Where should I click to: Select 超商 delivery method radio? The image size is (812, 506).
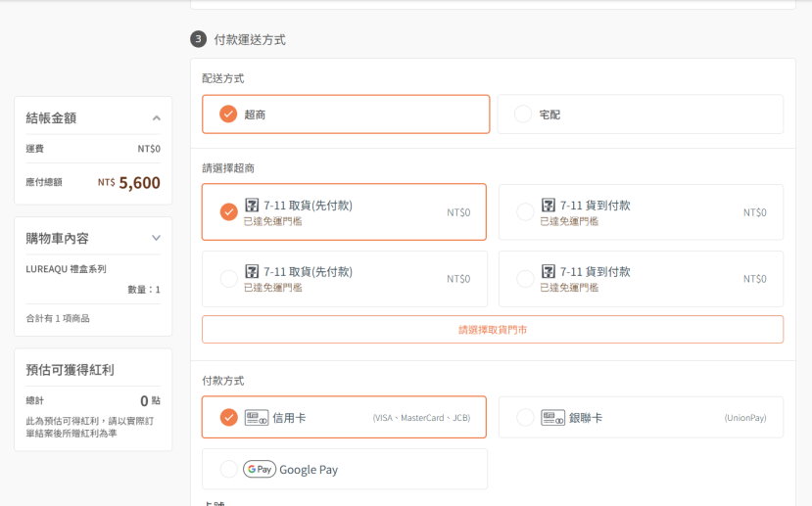[x=228, y=114]
